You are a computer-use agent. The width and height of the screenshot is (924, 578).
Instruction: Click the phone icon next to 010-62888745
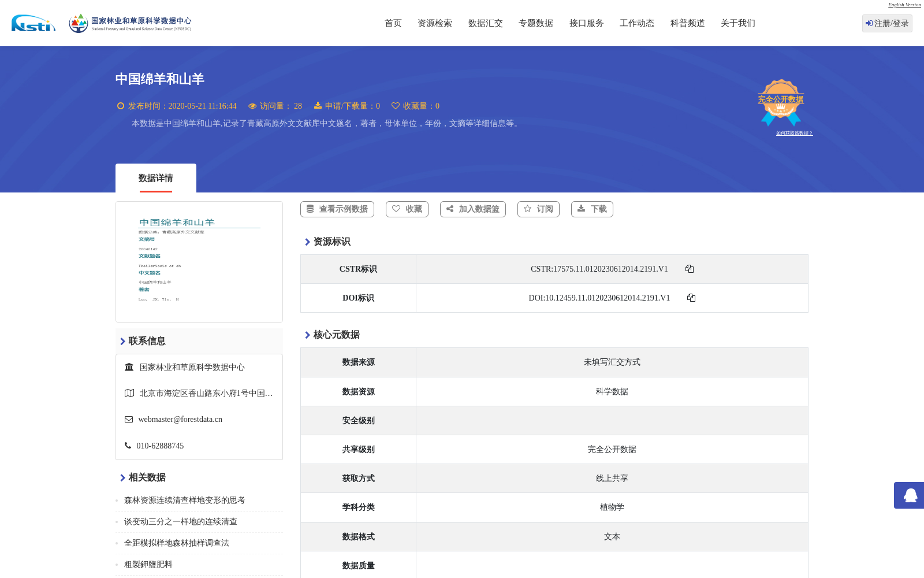tap(128, 446)
